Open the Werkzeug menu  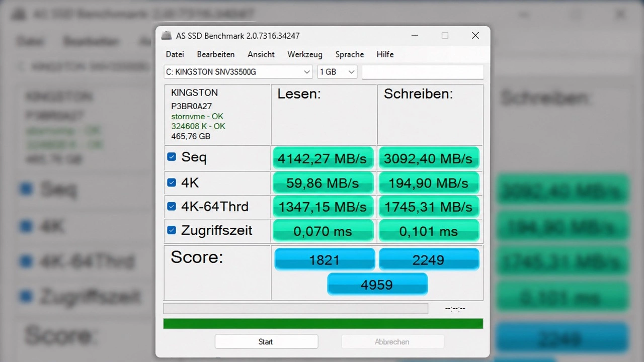tap(305, 54)
